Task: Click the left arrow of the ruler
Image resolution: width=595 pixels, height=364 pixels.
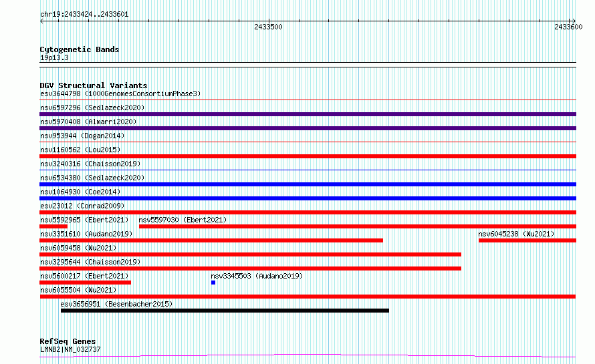Action: 42,21
